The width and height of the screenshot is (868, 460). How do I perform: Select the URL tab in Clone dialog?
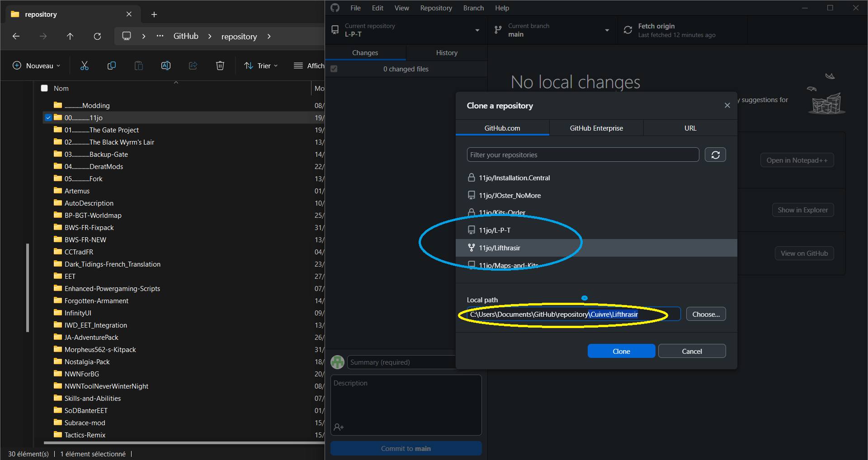[x=690, y=128]
